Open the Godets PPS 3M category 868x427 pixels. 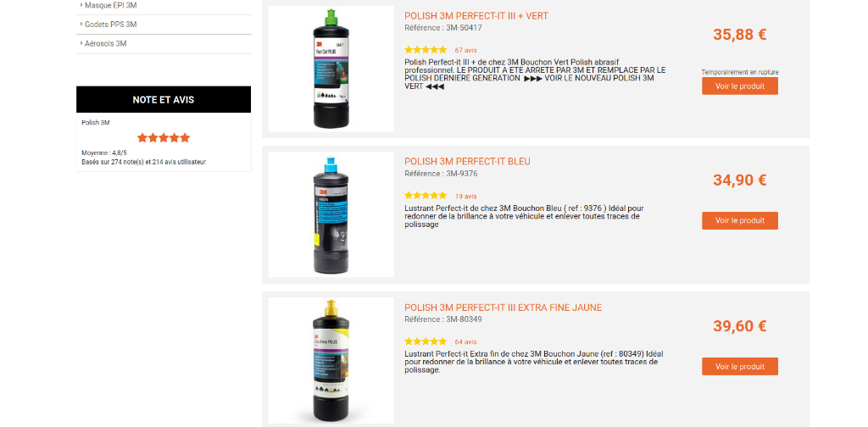click(x=111, y=25)
